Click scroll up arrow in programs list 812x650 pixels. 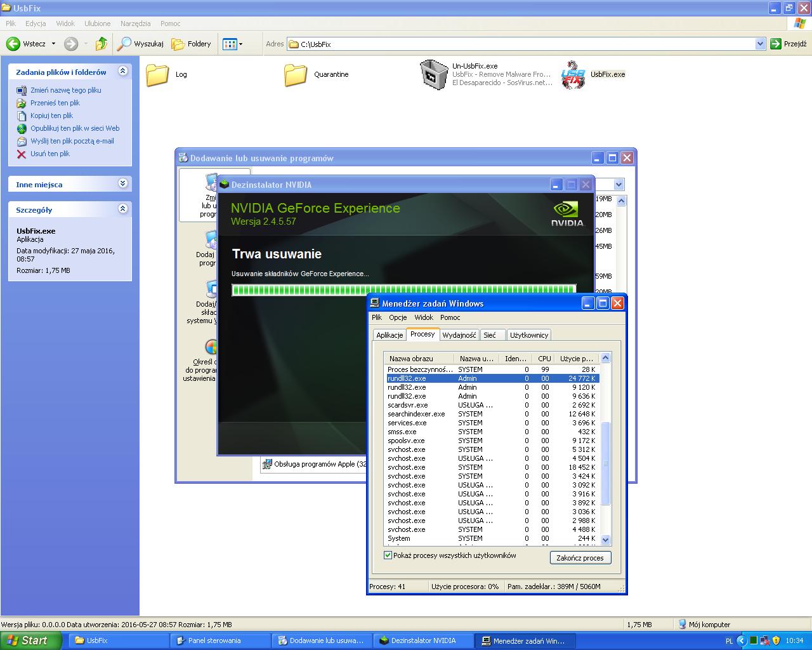tap(622, 201)
